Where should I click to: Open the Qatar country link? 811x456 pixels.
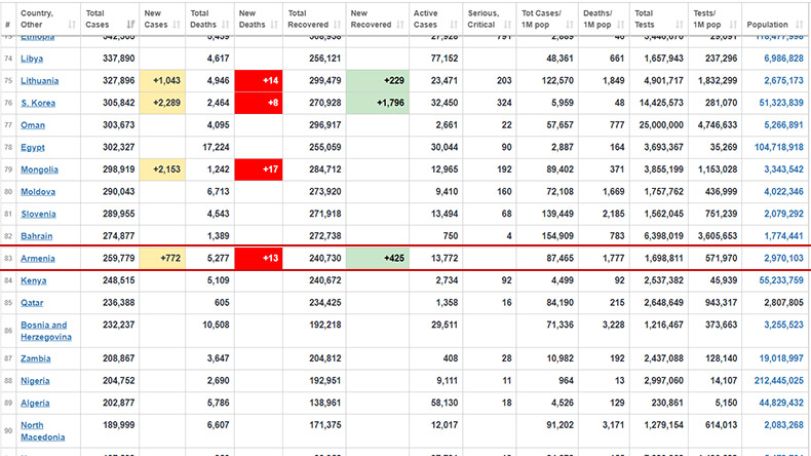pos(32,303)
